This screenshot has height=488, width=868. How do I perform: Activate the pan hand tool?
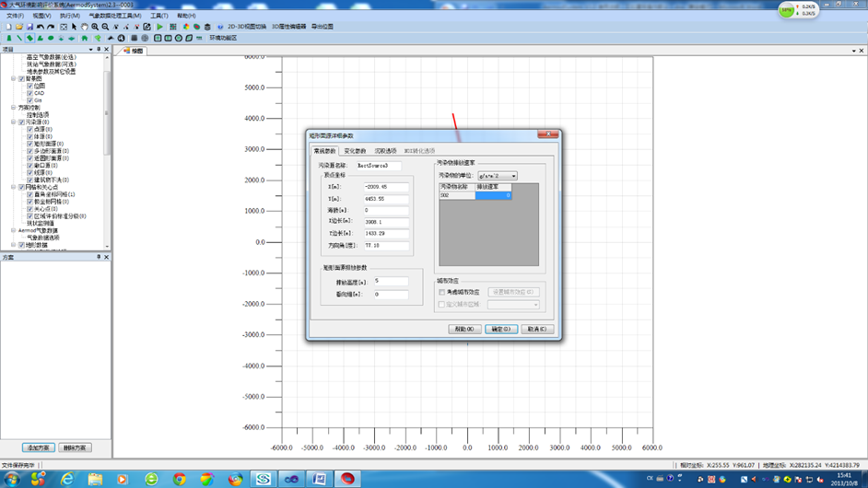pyautogui.click(x=85, y=27)
